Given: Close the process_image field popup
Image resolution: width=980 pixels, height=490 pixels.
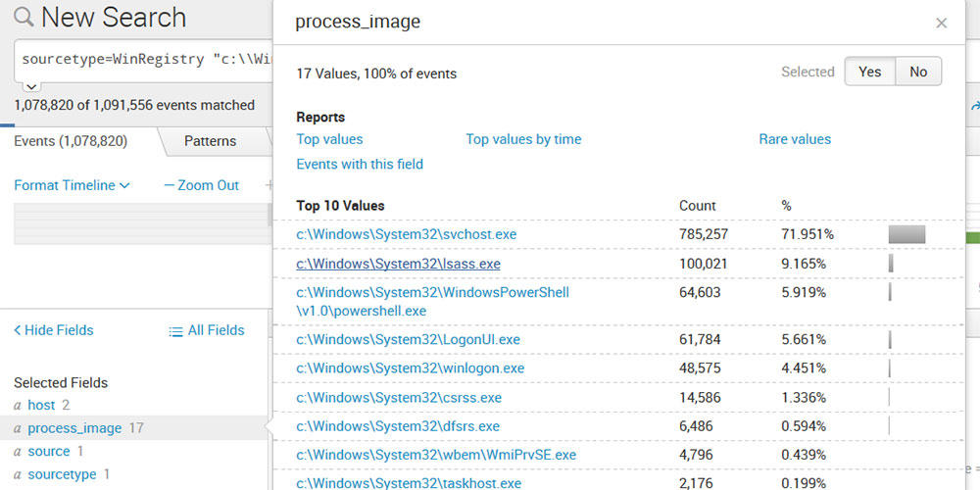Looking at the screenshot, I should tap(941, 24).
